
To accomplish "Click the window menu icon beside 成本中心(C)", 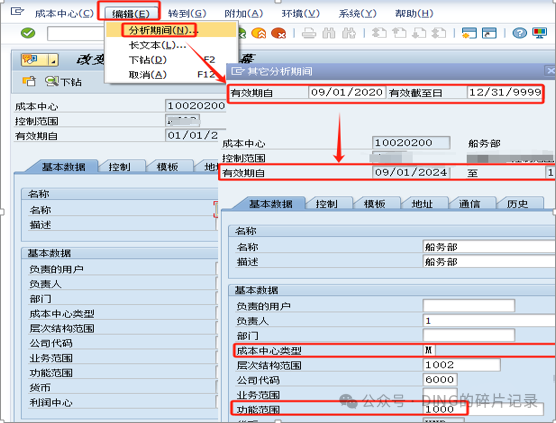I will coord(17,12).
